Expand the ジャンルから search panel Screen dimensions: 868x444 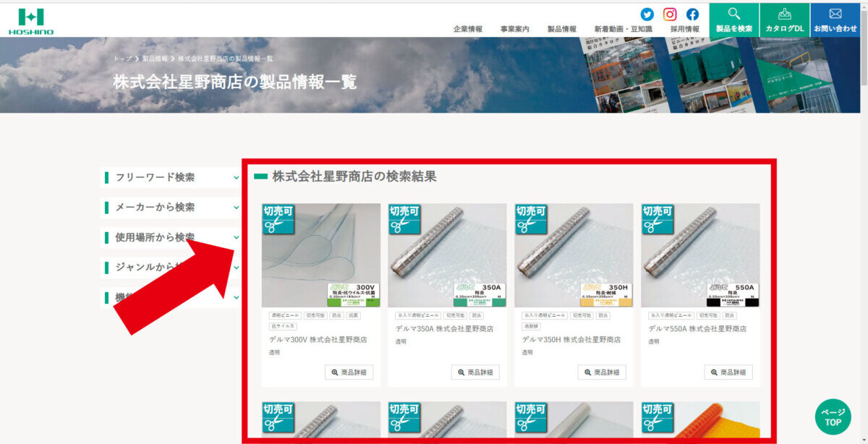click(x=171, y=268)
